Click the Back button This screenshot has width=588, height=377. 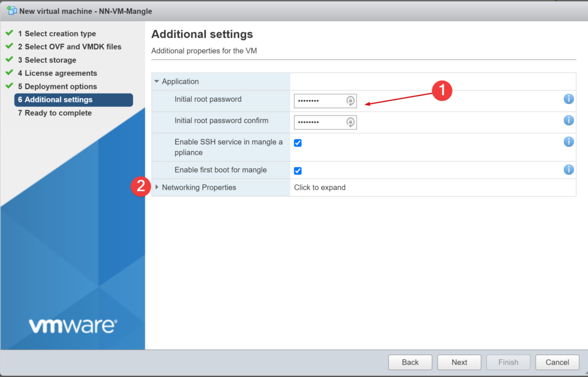tap(410, 363)
